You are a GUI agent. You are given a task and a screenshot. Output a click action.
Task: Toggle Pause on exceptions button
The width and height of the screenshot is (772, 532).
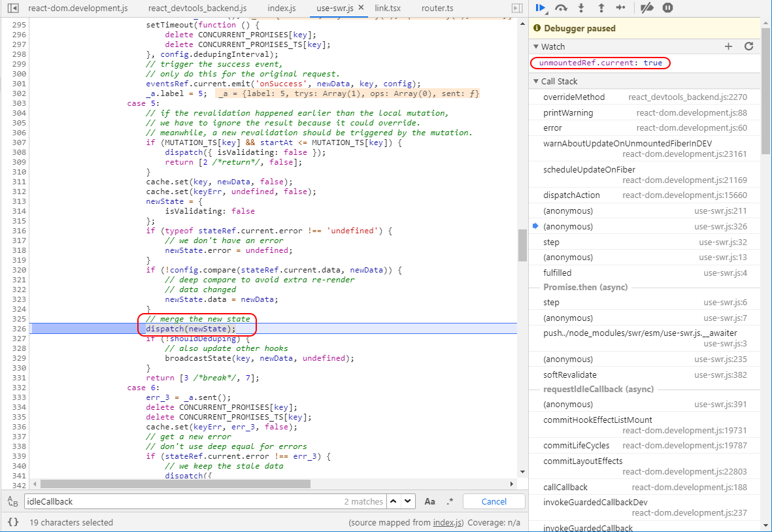click(x=667, y=8)
